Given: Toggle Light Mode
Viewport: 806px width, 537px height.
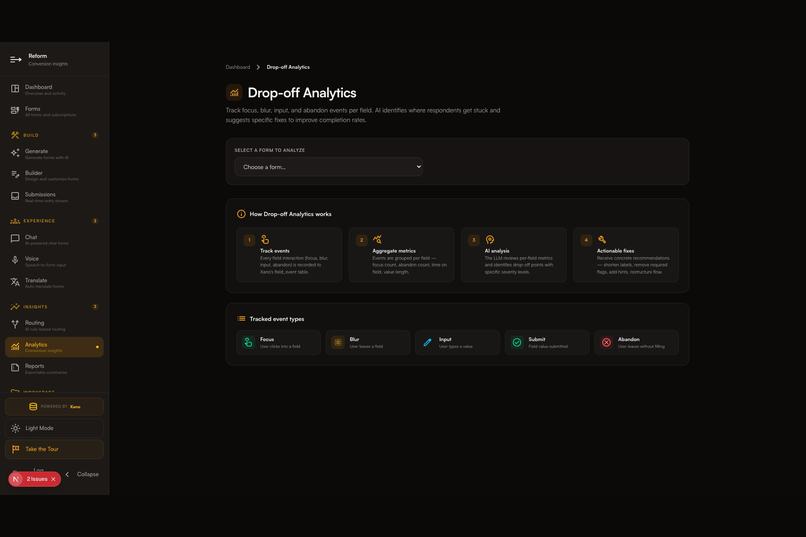Looking at the screenshot, I should [x=54, y=428].
